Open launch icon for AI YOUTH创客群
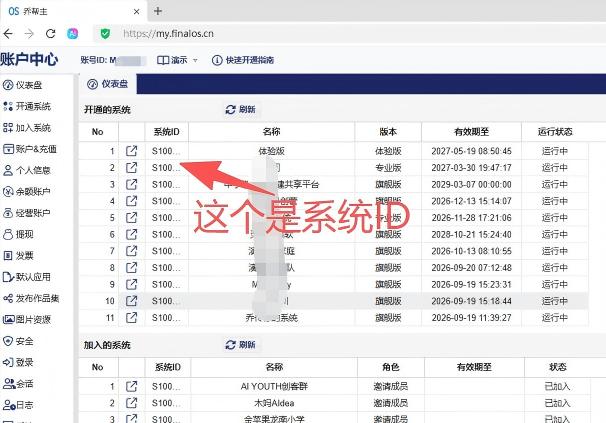Screen dimensions: 606x423 click(131, 386)
